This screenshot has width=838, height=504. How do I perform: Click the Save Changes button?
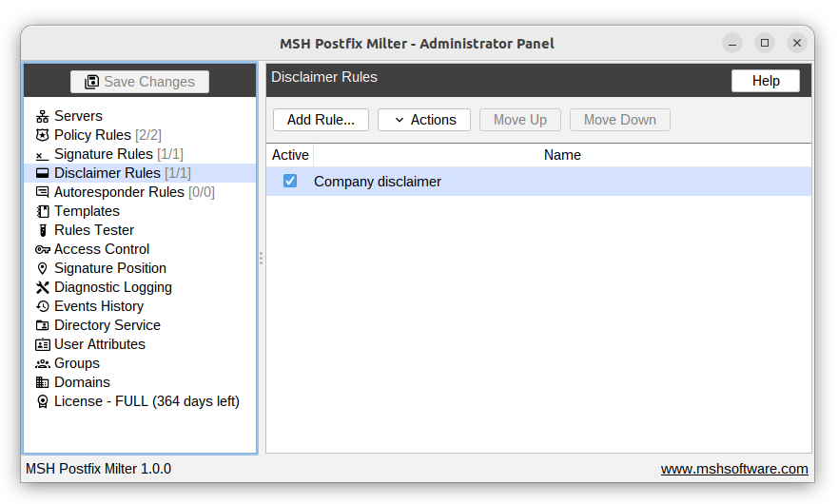140,82
